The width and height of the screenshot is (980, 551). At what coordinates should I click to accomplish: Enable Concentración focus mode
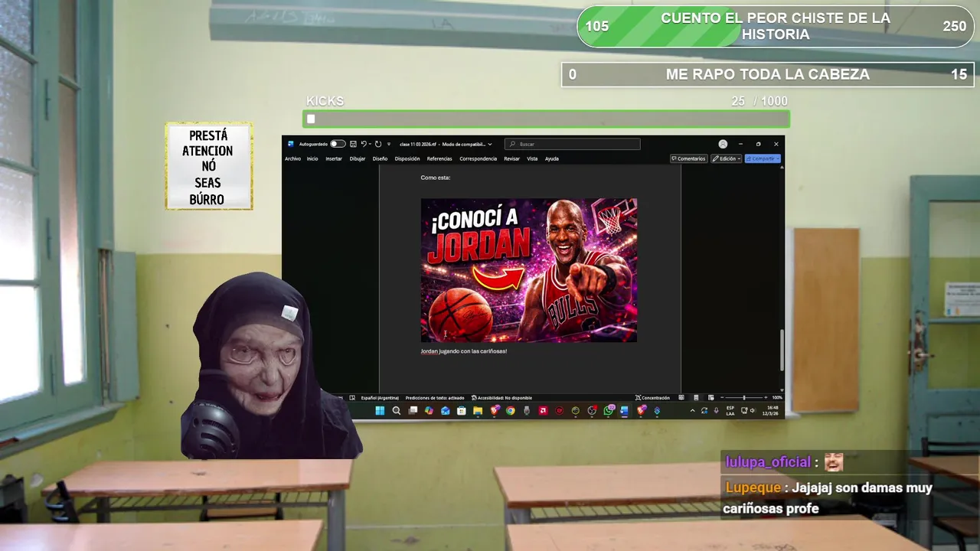(x=652, y=398)
